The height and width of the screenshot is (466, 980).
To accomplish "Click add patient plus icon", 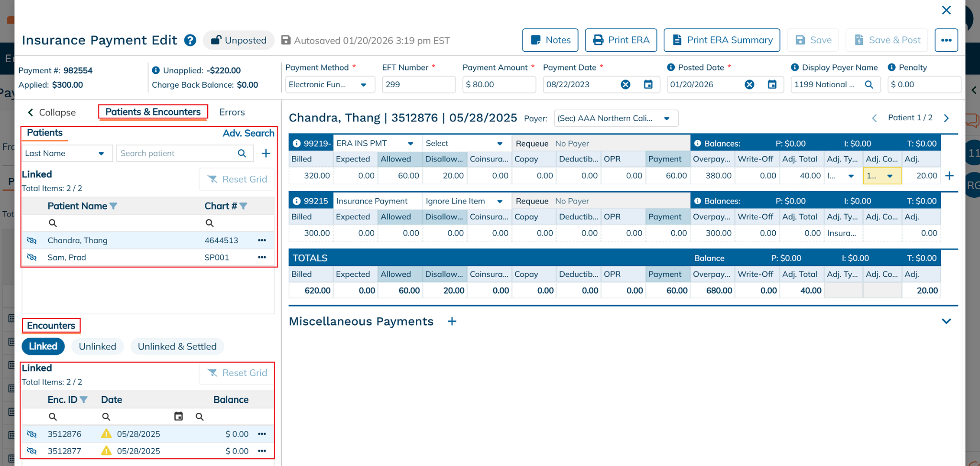I will pyautogui.click(x=266, y=153).
